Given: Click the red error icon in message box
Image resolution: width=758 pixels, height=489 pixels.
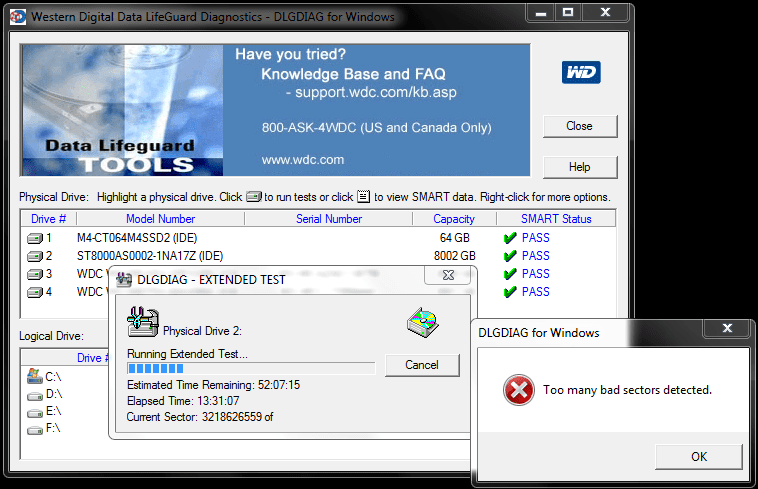Looking at the screenshot, I should click(x=519, y=390).
